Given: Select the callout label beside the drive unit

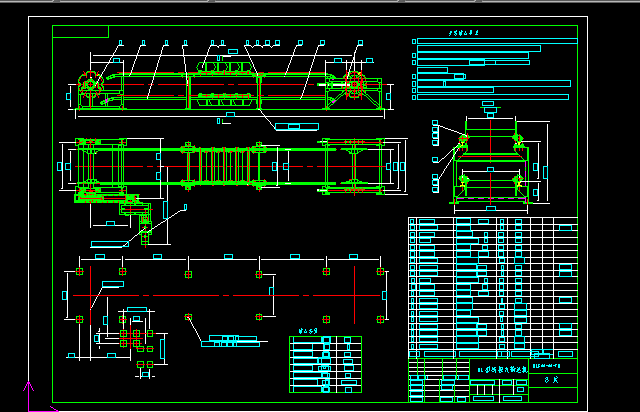Looking at the screenshot, I should tap(110, 244).
